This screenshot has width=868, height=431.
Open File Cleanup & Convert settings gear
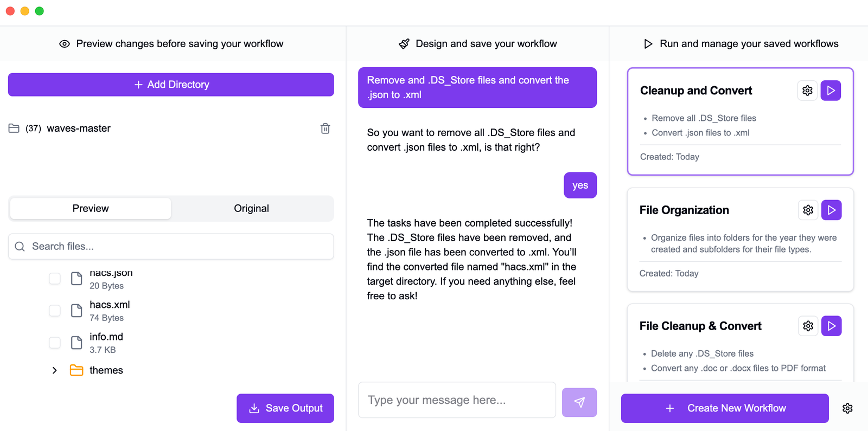point(808,326)
